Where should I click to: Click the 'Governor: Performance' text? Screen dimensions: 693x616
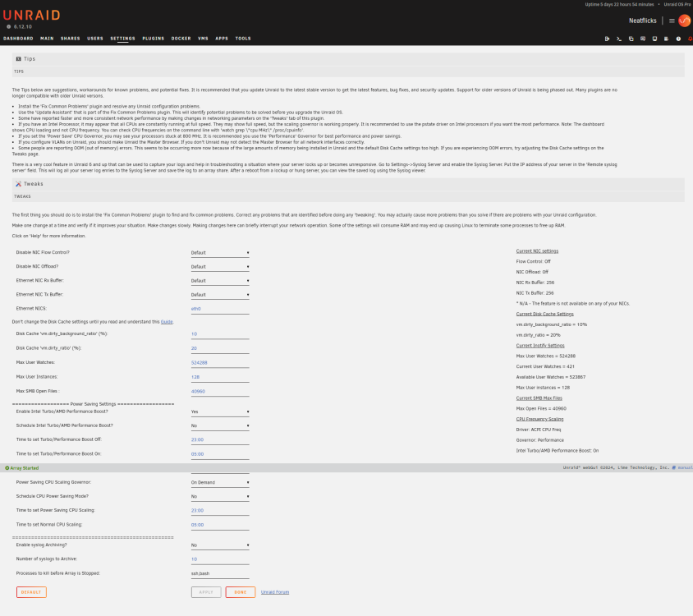click(x=540, y=440)
